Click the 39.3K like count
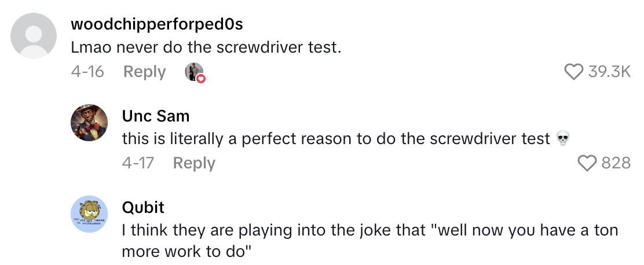644x265 pixels. [x=609, y=72]
